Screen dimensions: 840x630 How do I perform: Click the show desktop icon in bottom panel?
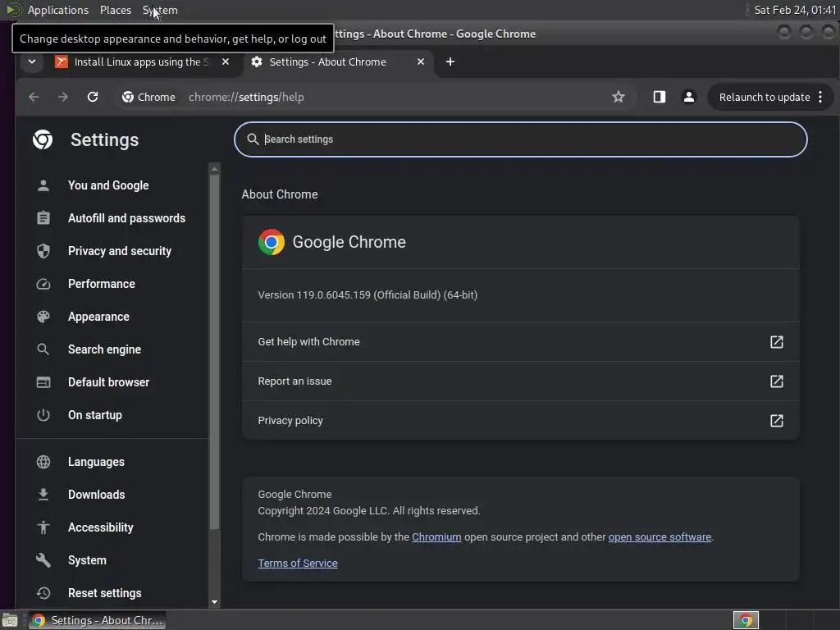10,620
